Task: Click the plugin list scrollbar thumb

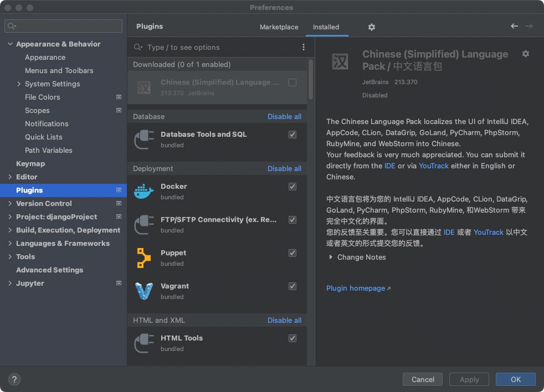Action: tap(311, 79)
